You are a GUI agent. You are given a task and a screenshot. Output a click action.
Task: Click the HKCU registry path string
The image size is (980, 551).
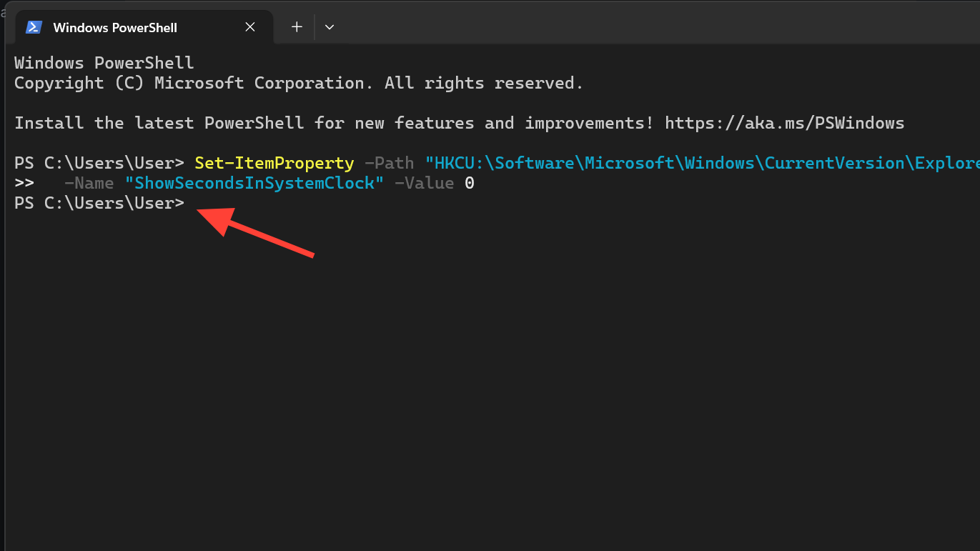[701, 164]
